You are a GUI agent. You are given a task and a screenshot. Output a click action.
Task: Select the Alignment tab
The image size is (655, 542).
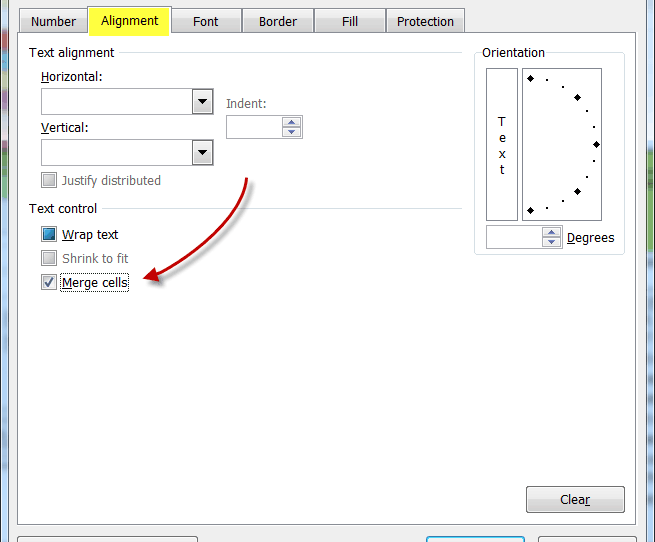[x=129, y=21]
